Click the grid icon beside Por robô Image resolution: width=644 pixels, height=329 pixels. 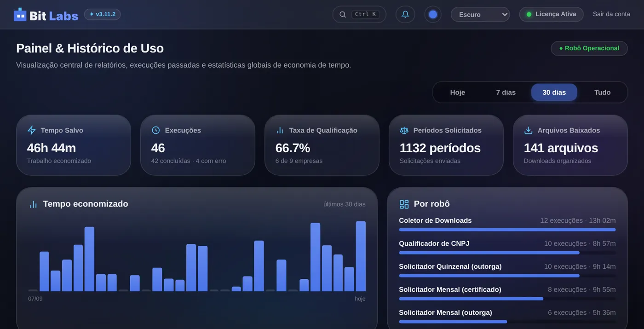(x=404, y=204)
